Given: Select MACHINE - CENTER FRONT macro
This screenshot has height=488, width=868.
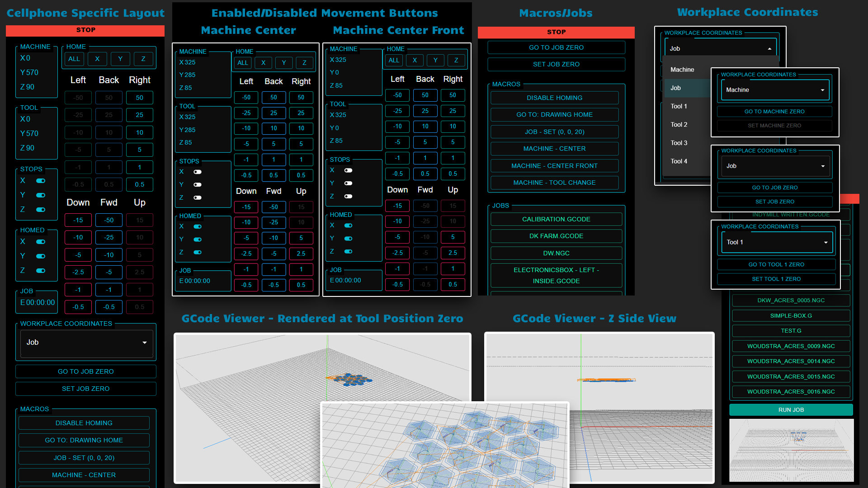Looking at the screenshot, I should tap(554, 166).
